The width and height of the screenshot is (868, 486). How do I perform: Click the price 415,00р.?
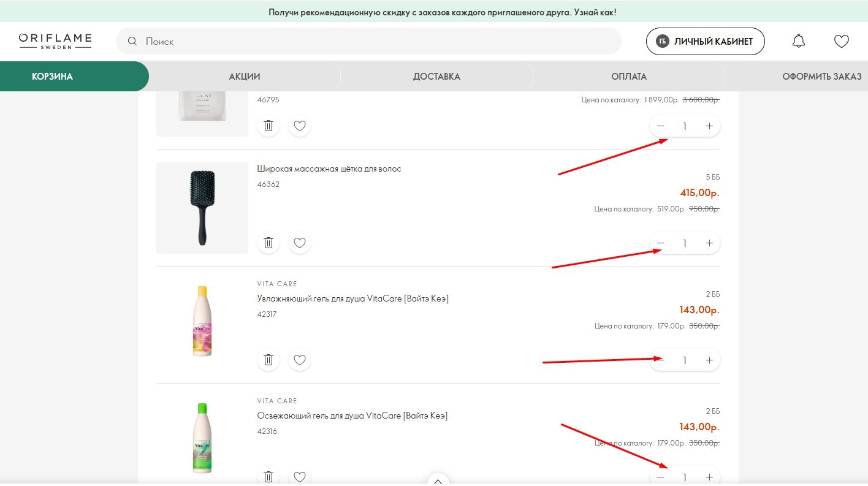[699, 193]
